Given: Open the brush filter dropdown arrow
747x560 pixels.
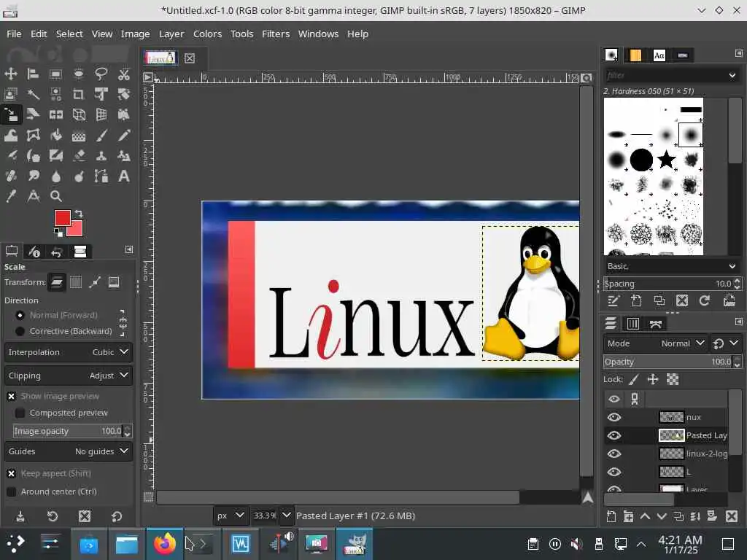Looking at the screenshot, I should [x=732, y=75].
